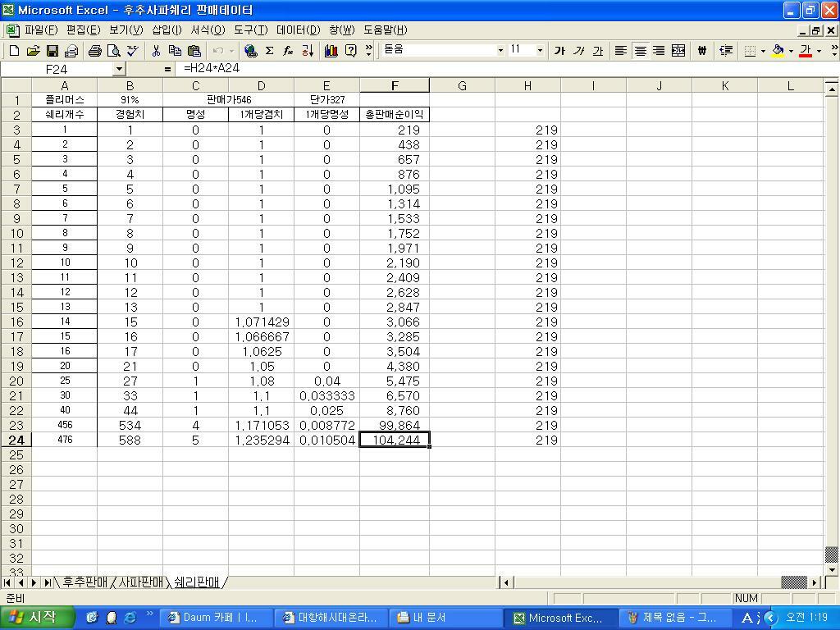
Task: Select cell F23 containing 99,864
Action: point(394,425)
